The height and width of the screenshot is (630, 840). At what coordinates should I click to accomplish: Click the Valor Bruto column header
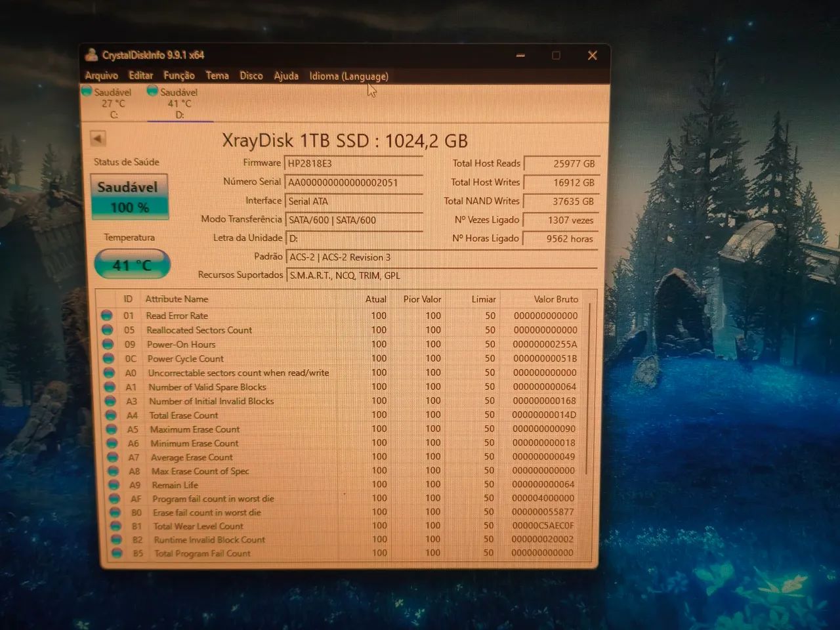pos(556,299)
